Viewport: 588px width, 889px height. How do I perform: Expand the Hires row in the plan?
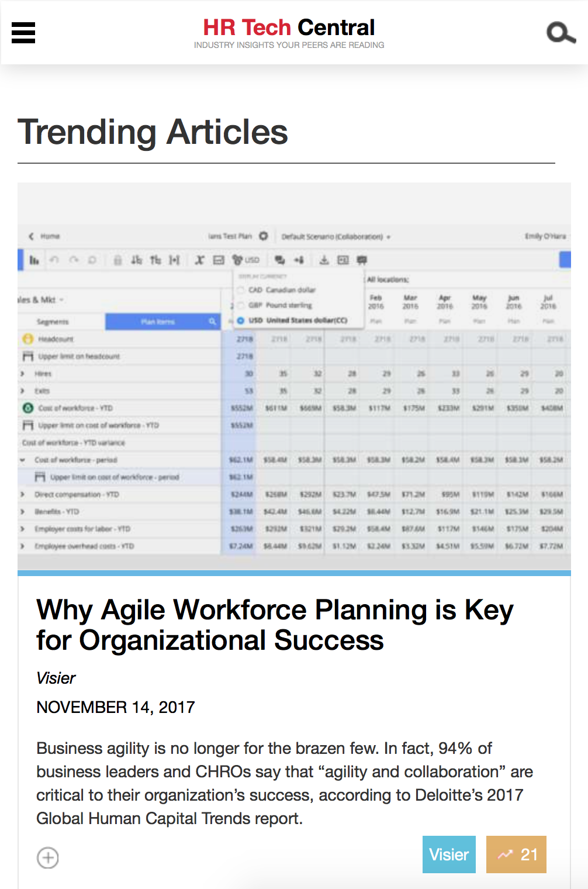22,373
